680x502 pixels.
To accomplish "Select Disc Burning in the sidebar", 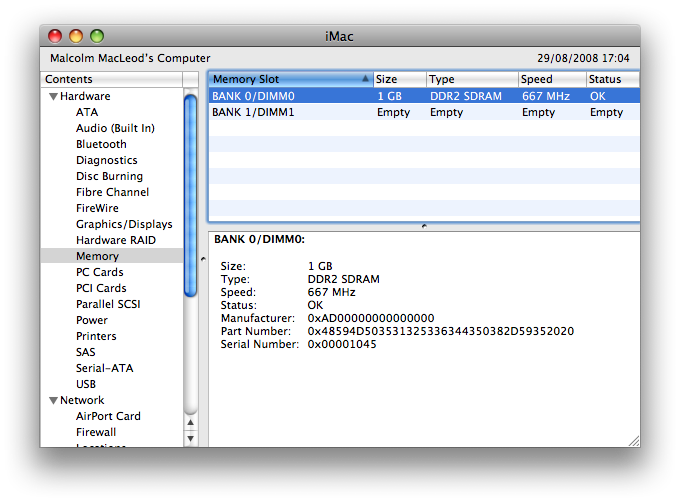I will tap(109, 176).
